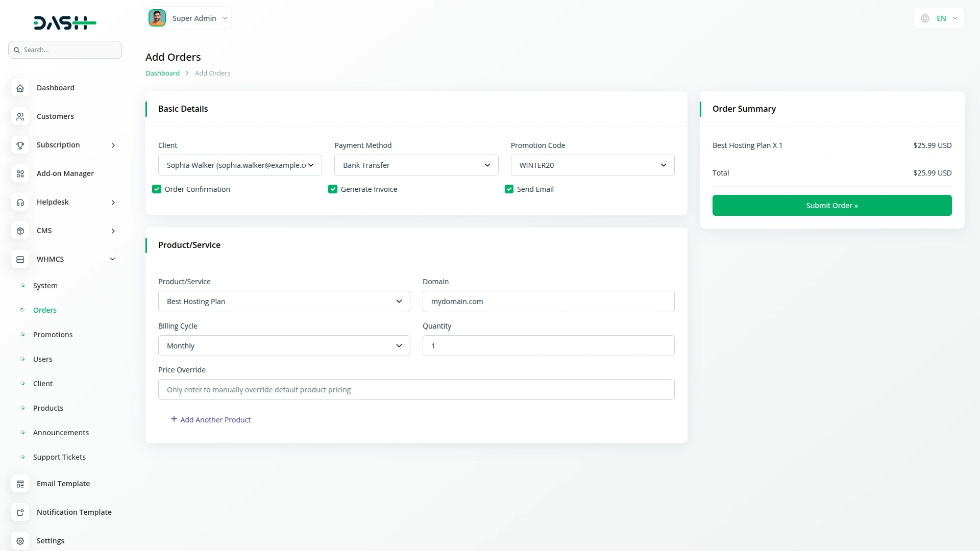
Task: Click the Add-on Manager grid icon
Action: [x=20, y=173]
